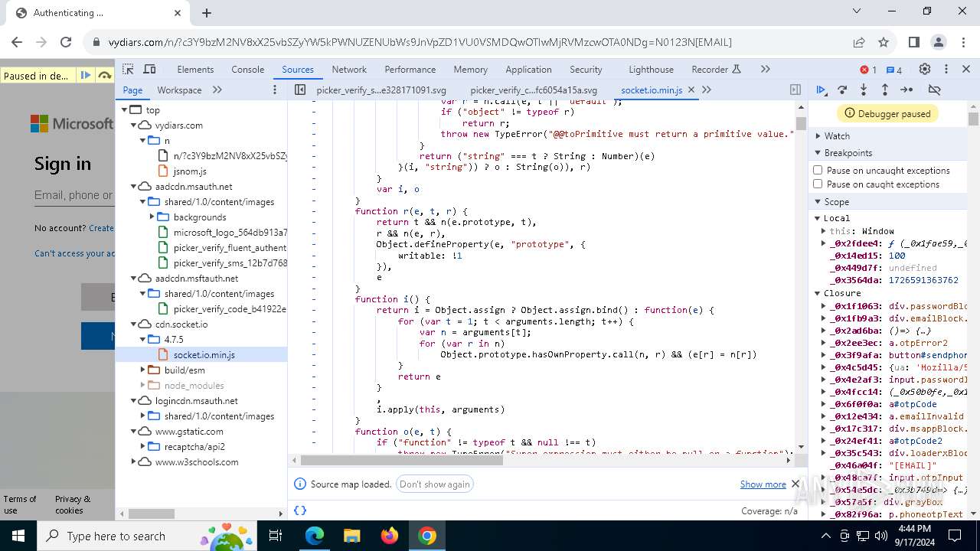Open DevTools settings gear
This screenshot has width=980, height=551.
click(x=925, y=69)
